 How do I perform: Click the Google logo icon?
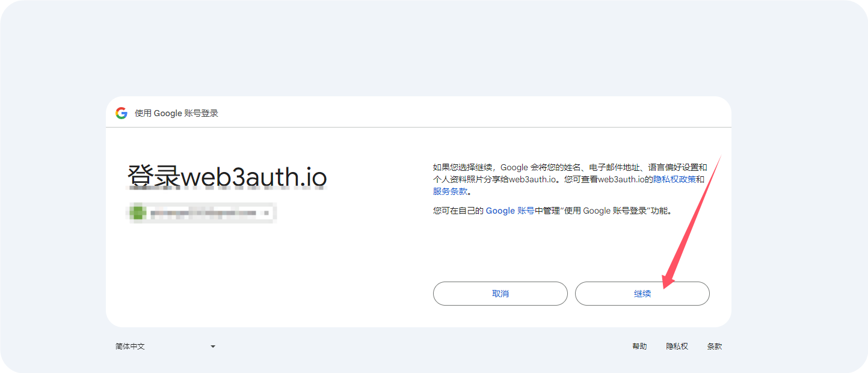[x=122, y=113]
